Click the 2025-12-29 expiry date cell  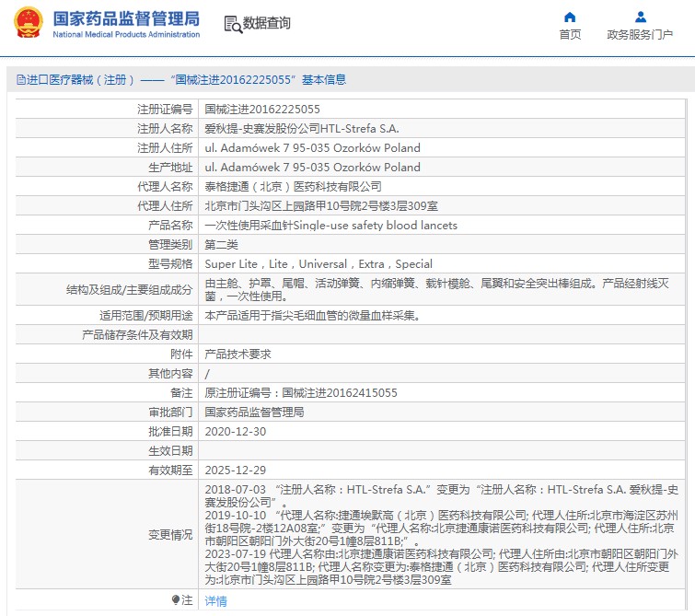pos(235,470)
